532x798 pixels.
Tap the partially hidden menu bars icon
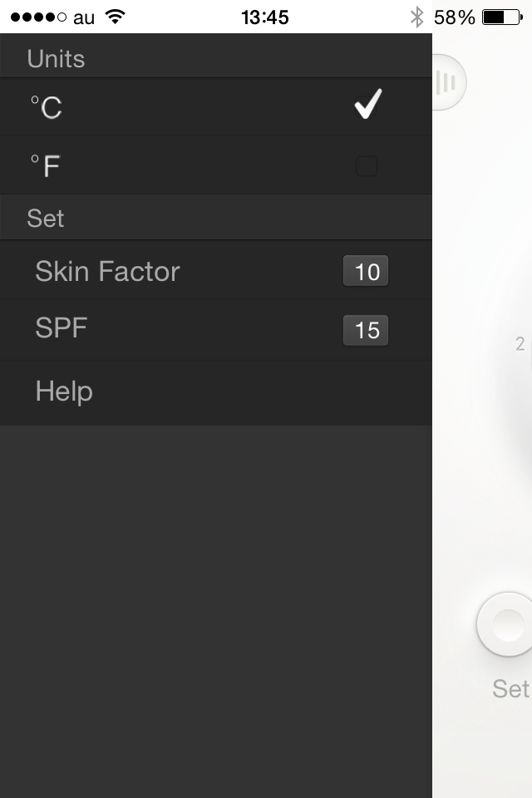click(x=449, y=82)
